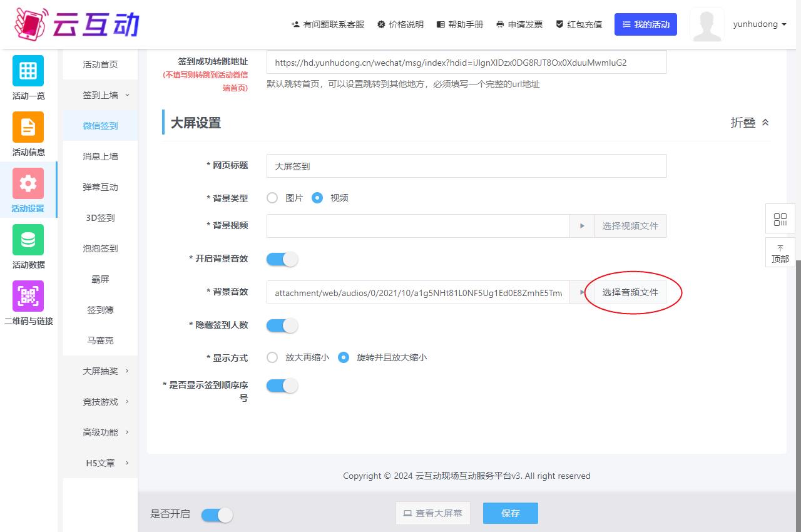Toggle 是否开启 switch in bottom bar
The height and width of the screenshot is (532, 801).
pos(217,514)
